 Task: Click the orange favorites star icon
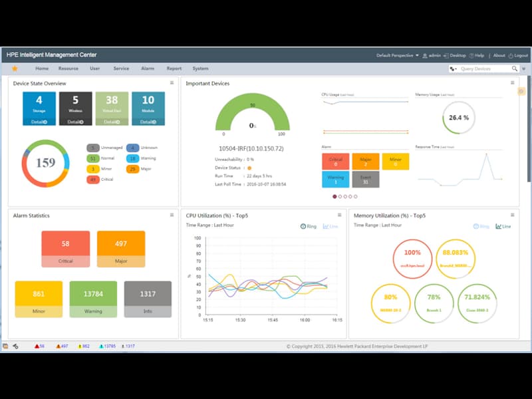[x=15, y=68]
